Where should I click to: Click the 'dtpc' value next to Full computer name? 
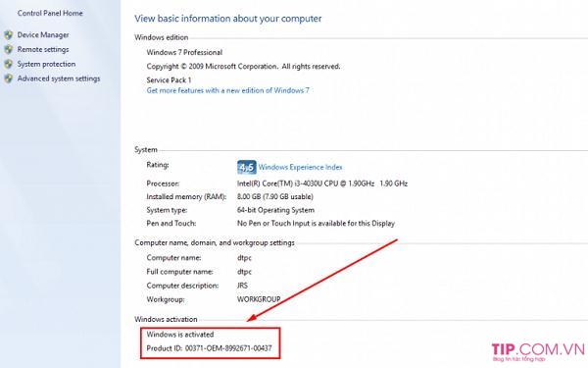pos(244,272)
